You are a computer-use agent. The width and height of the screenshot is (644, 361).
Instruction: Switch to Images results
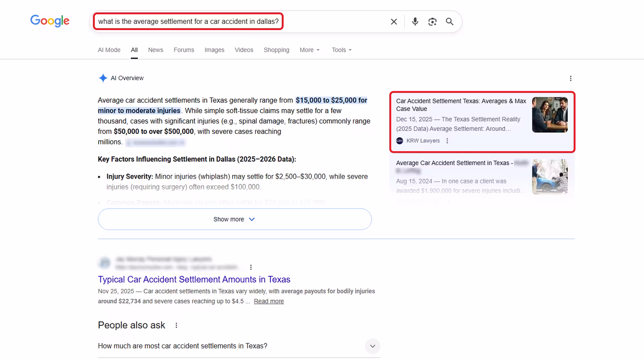coord(214,50)
